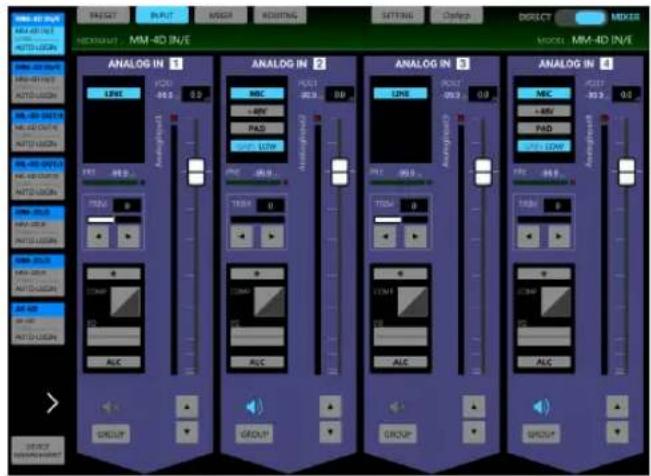651x476 pixels.
Task: Lower Analog In 4 level with down arrow
Action: pyautogui.click(x=617, y=432)
